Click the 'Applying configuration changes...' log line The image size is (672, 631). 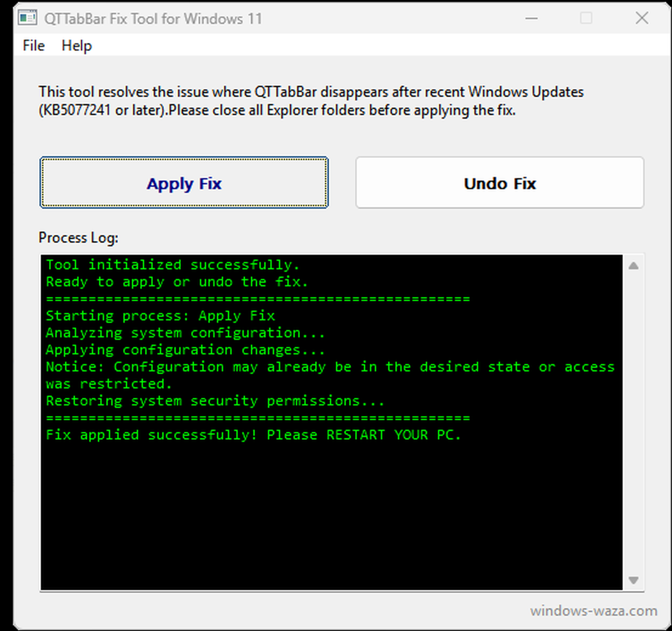185,350
